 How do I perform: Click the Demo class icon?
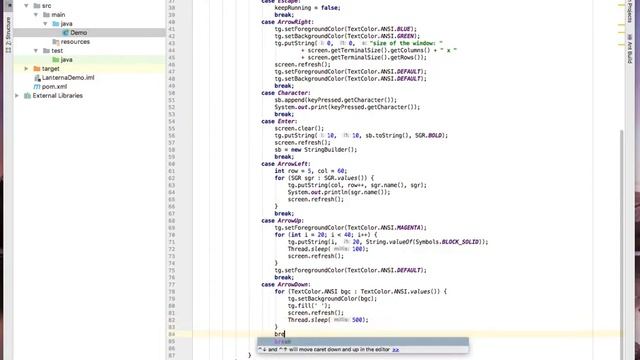point(65,33)
